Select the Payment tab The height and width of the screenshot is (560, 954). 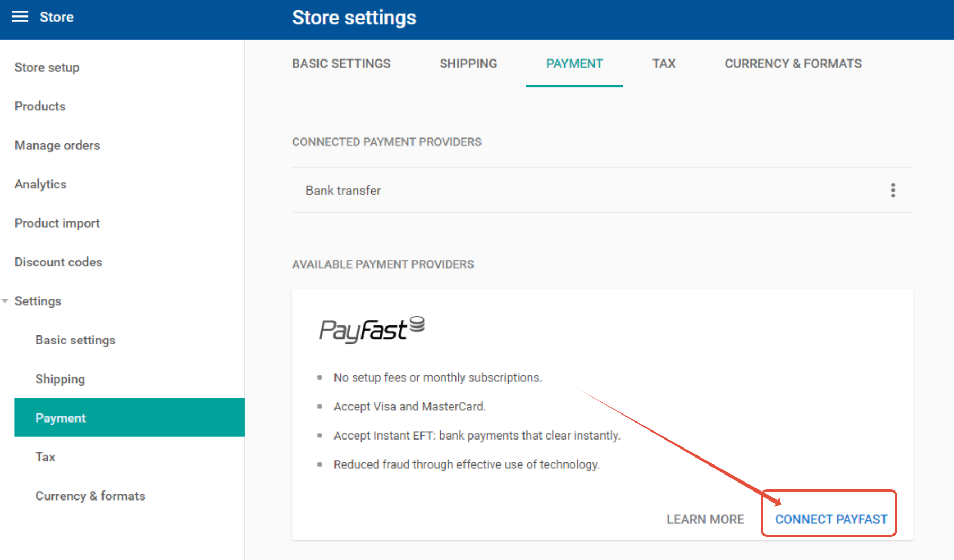click(x=574, y=64)
